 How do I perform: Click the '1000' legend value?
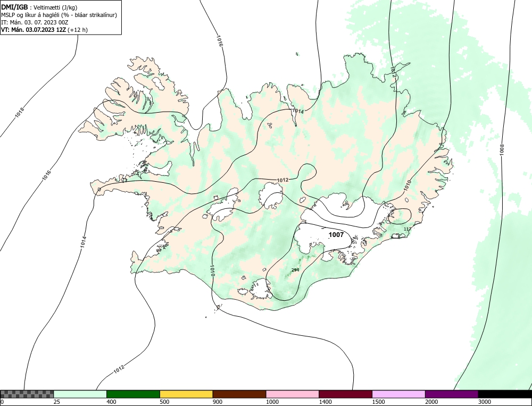tap(272, 402)
